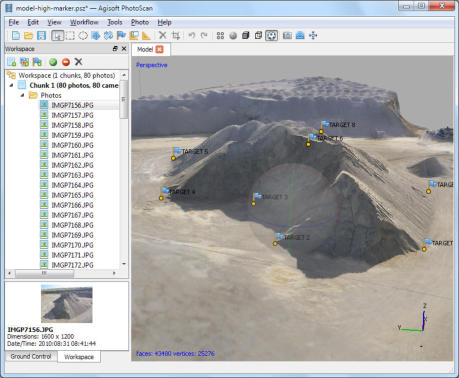Screen dimensions: 459x378
Task: Close the Workspace panel
Action: (x=124, y=49)
